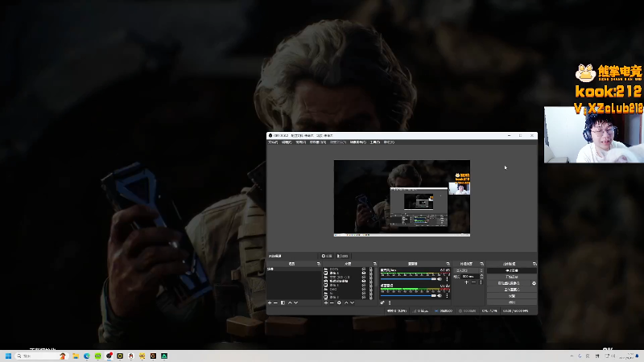The height and width of the screenshot is (362, 644).
Task: Float the Scene Transitions dock with its popout icon
Action: click(x=481, y=264)
